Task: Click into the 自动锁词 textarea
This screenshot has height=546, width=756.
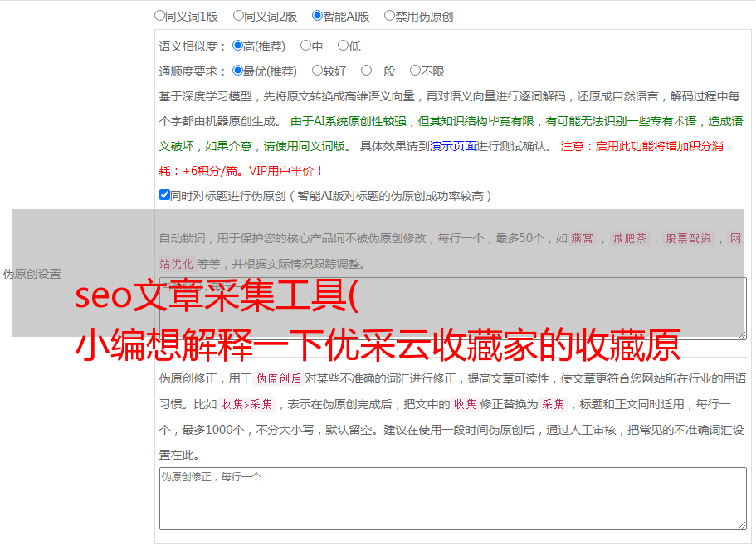Action: 453,309
